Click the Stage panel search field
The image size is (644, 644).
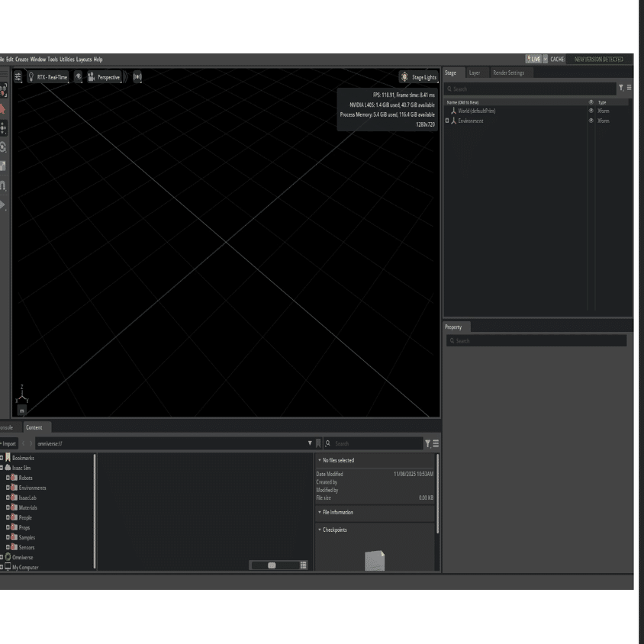coord(530,89)
